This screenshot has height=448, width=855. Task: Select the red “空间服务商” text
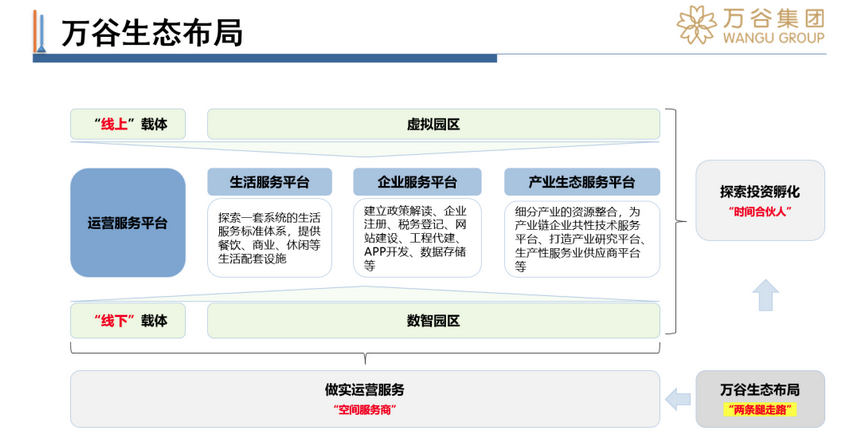pos(365,410)
